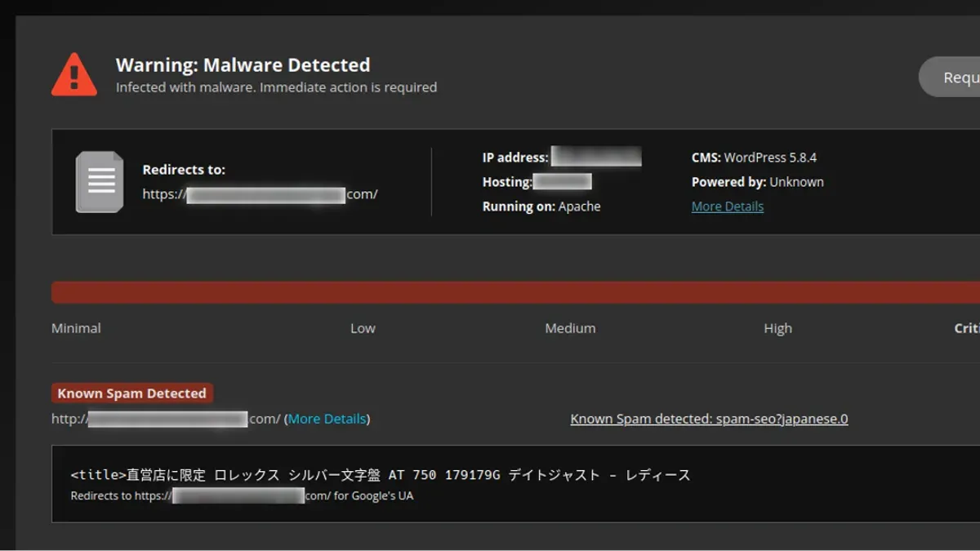
Task: Click the Critical risk label
Action: pos(967,328)
